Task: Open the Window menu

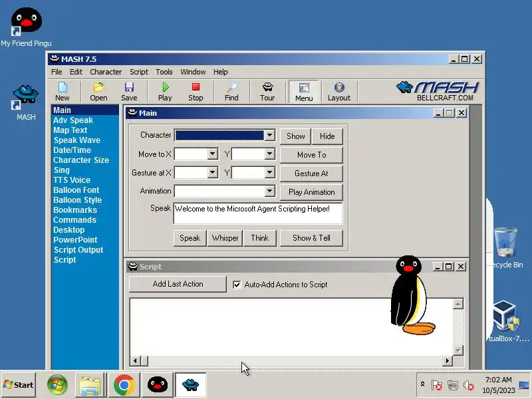Action: (x=193, y=72)
